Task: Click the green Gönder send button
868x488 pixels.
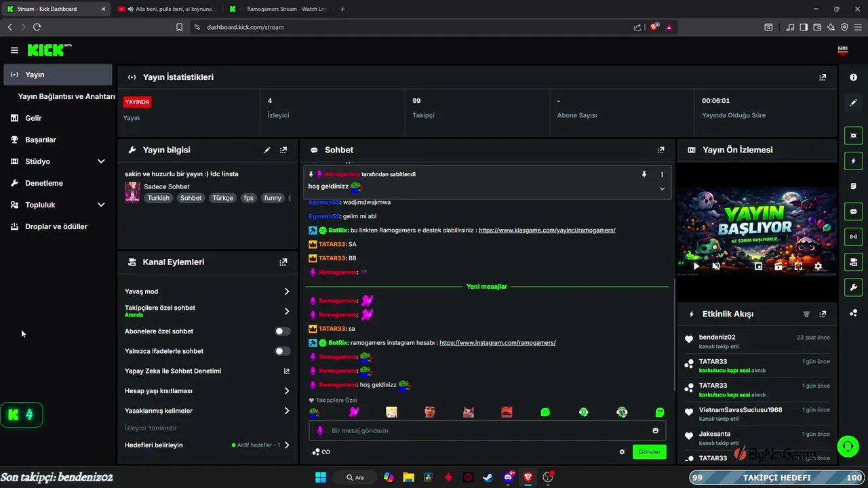Action: click(x=649, y=452)
